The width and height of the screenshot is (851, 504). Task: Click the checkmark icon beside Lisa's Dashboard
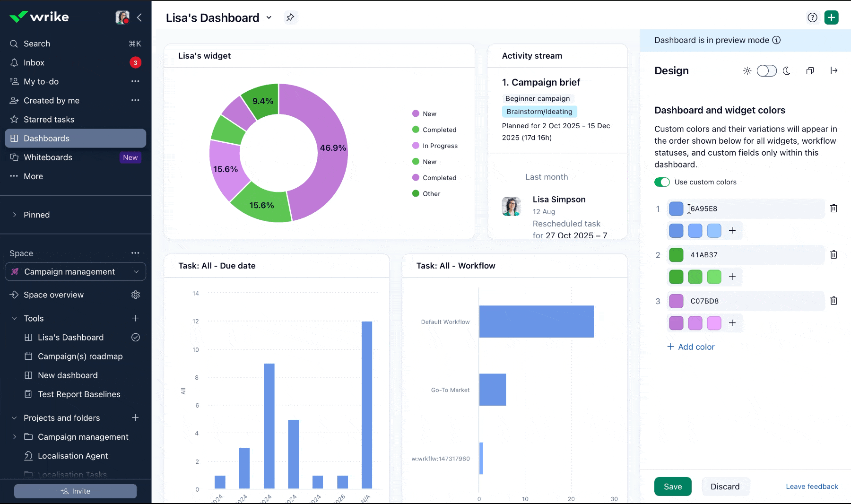pos(136,337)
